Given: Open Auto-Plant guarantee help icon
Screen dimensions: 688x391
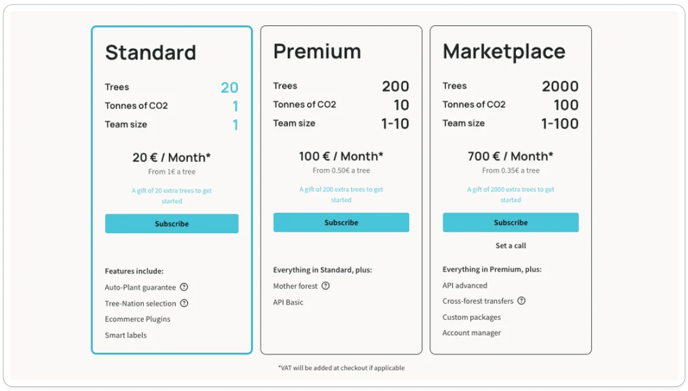Looking at the screenshot, I should (184, 287).
